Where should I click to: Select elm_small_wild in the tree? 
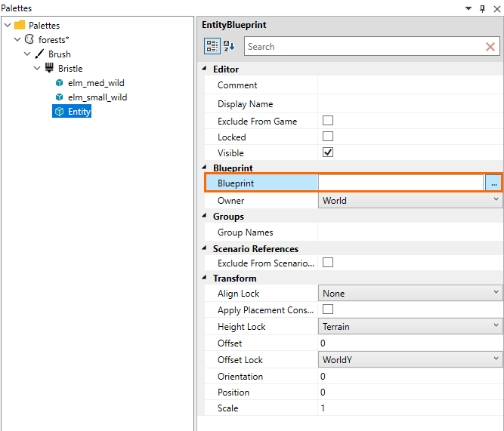(97, 97)
